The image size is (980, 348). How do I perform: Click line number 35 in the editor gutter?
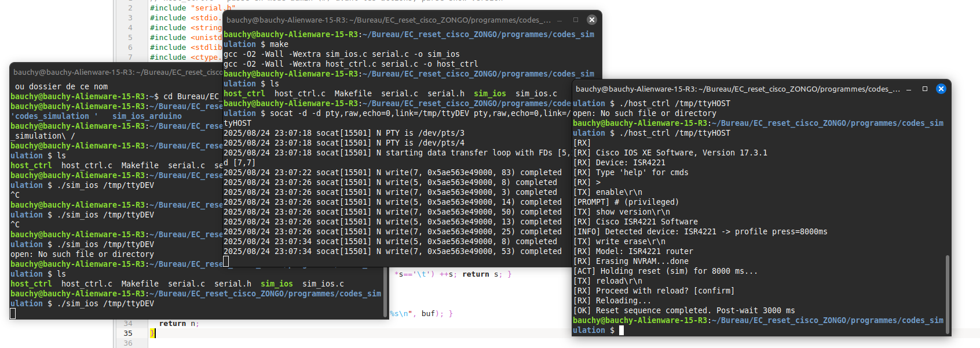point(128,333)
